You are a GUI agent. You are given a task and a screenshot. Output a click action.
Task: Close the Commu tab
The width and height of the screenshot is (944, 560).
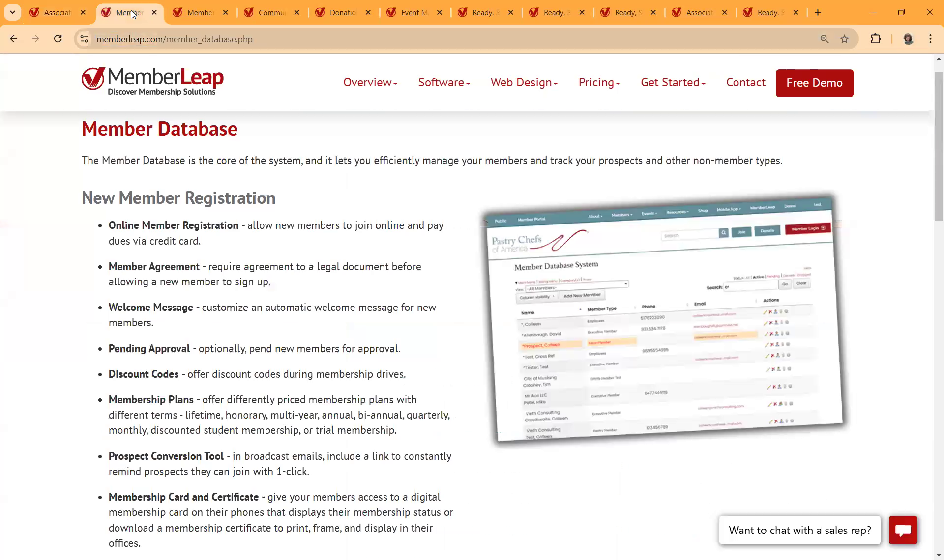click(297, 12)
